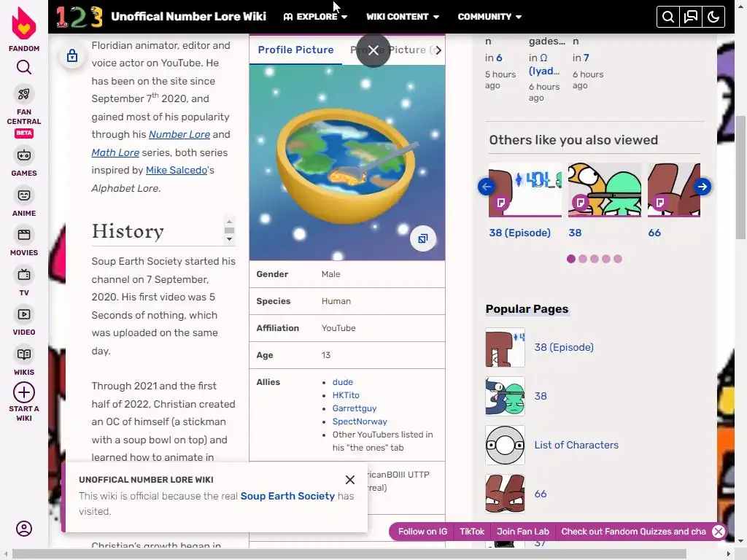The height and width of the screenshot is (560, 747).
Task: Toggle dark mode moon icon
Action: (713, 17)
